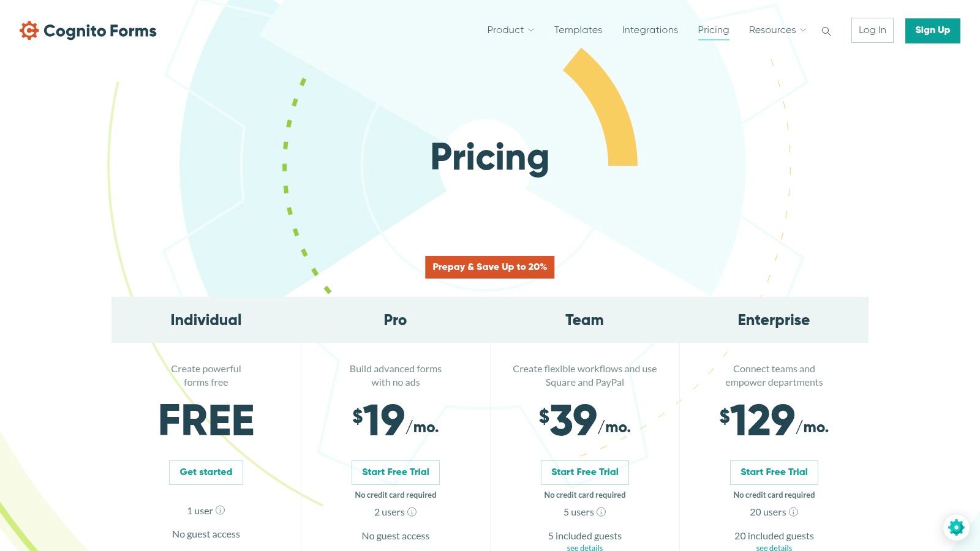Click the info icon beside 2 users
980x551 pixels.
[412, 512]
